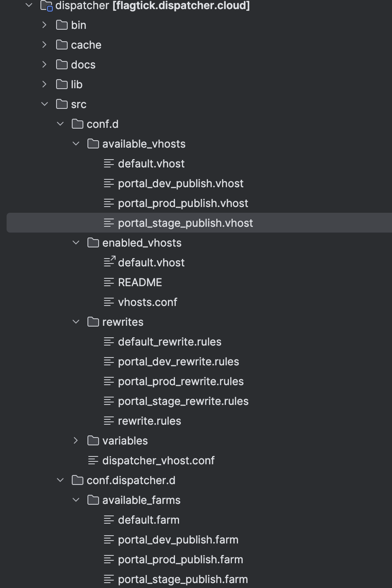Image resolution: width=392 pixels, height=588 pixels.
Task: Click the cache folder icon
Action: coord(62,45)
